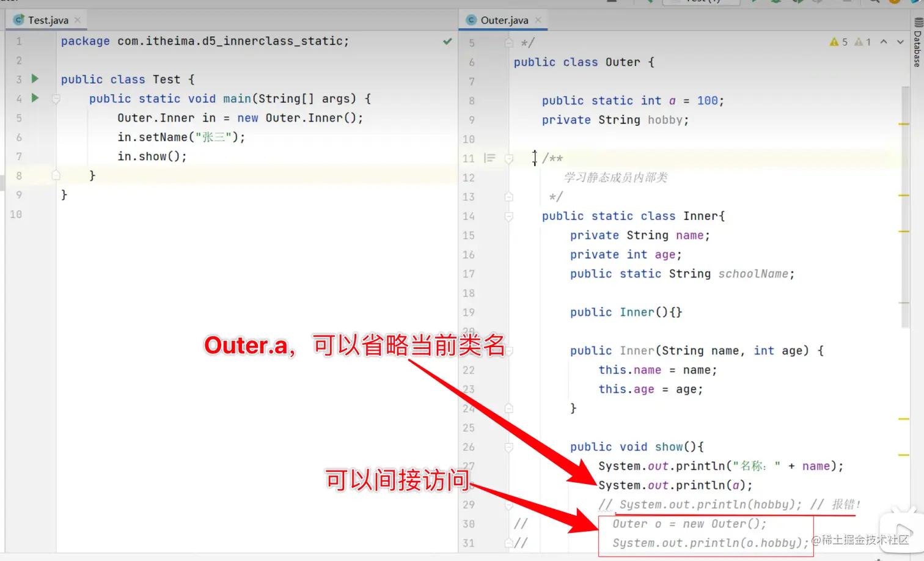Click 'public Inner(){}' constructor line

(626, 312)
